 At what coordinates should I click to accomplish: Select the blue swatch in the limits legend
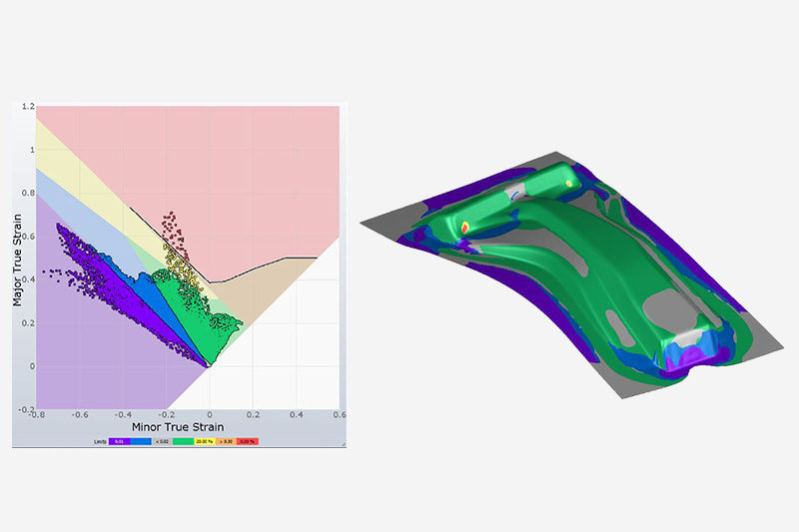[x=139, y=440]
